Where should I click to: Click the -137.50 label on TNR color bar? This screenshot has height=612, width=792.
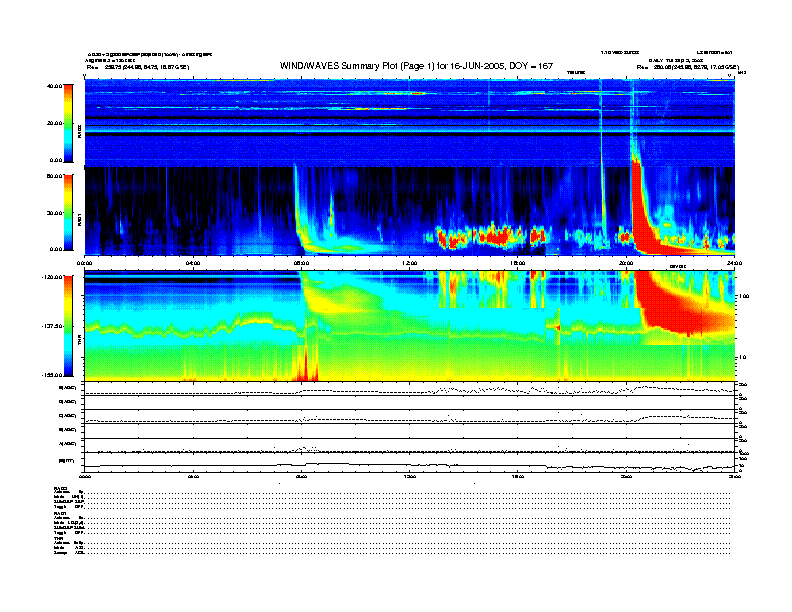click(x=52, y=326)
